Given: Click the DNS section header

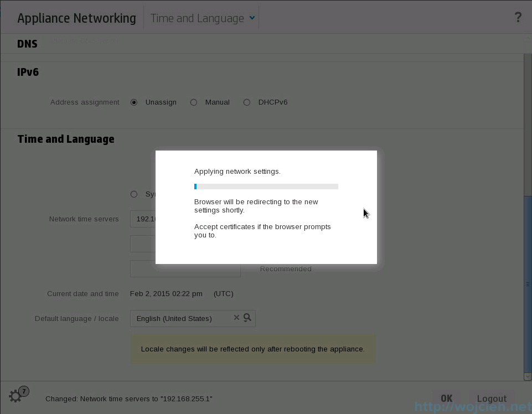Looking at the screenshot, I should pyautogui.click(x=27, y=43).
